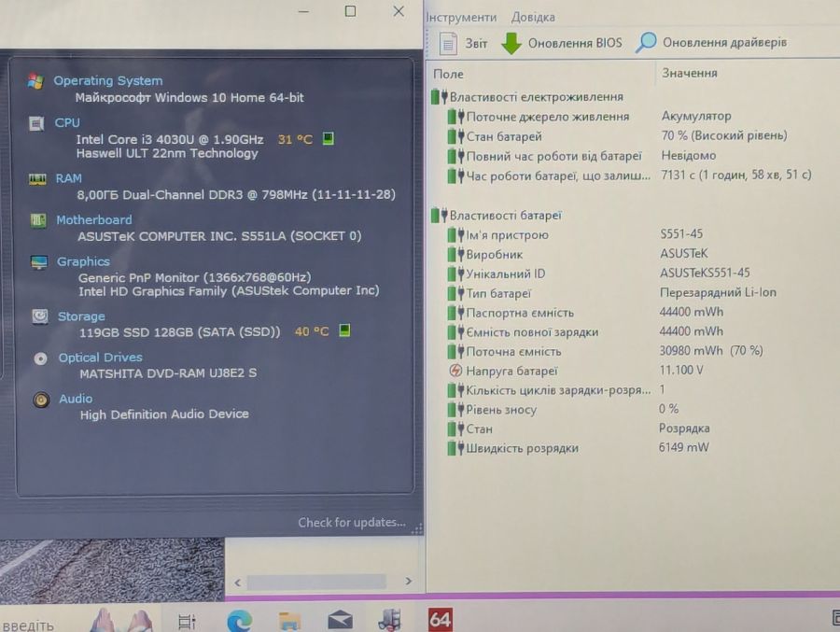This screenshot has width=840, height=632.
Task: Click the Оновлення BIOS green arrow button
Action: [562, 43]
